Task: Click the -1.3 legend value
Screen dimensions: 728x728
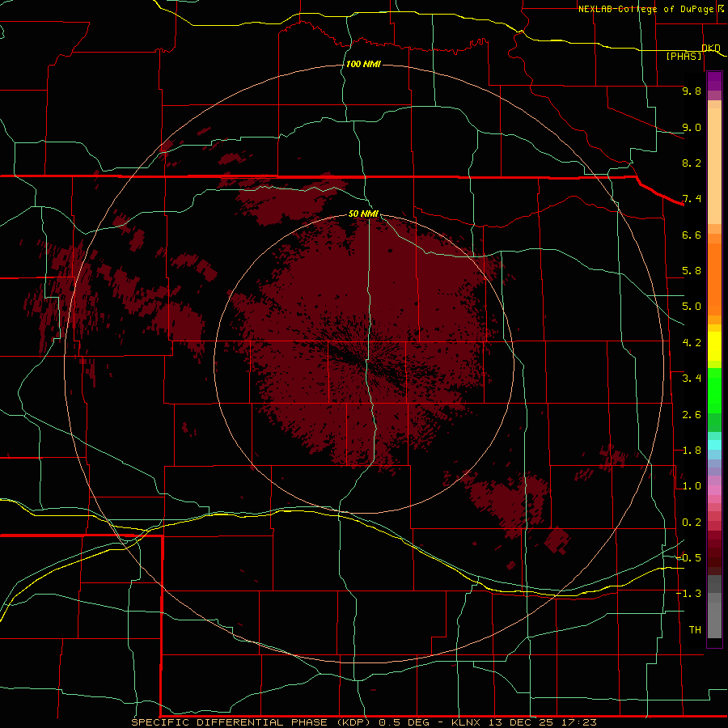Action: pyautogui.click(x=688, y=594)
